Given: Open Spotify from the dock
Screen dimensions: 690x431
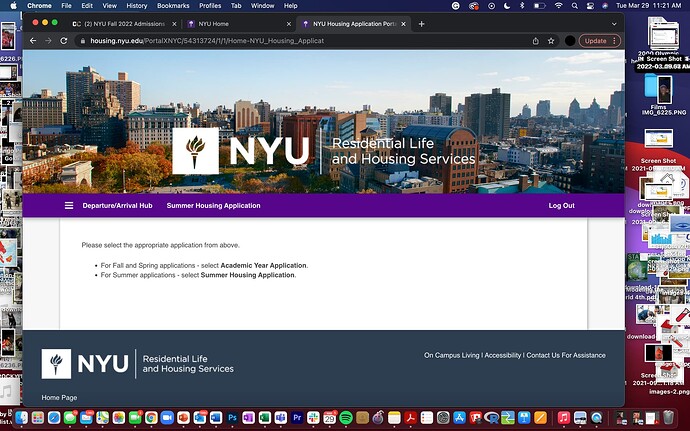Looking at the screenshot, I should pyautogui.click(x=346, y=417).
